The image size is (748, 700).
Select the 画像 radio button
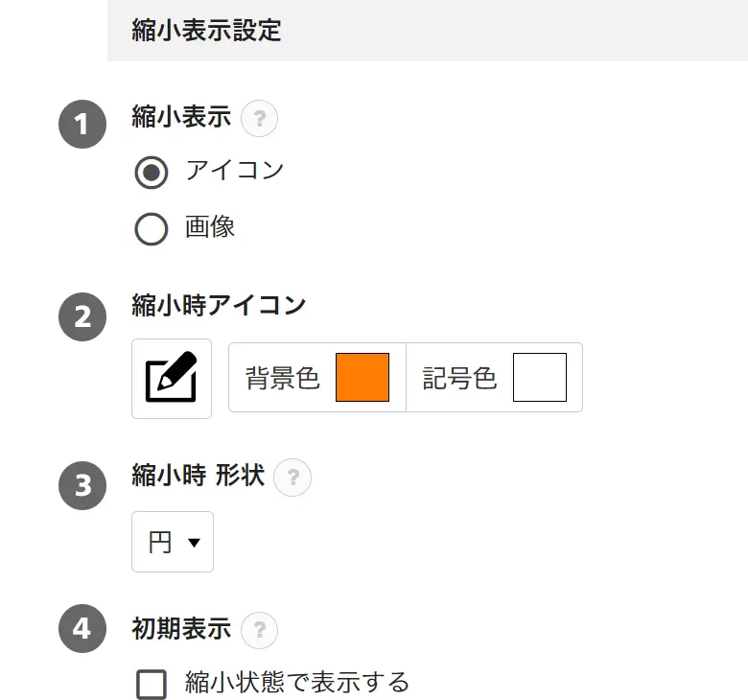(x=152, y=228)
